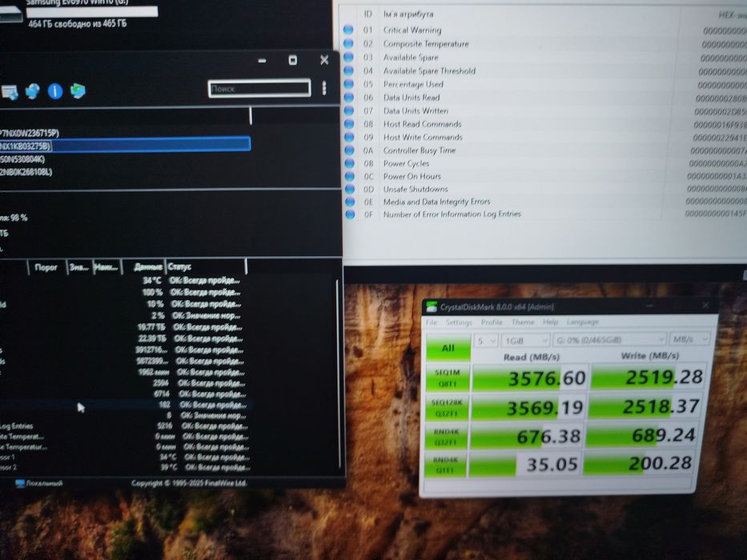Open the Profile menu in CrystalDiskMark
The height and width of the screenshot is (560, 747).
492,322
